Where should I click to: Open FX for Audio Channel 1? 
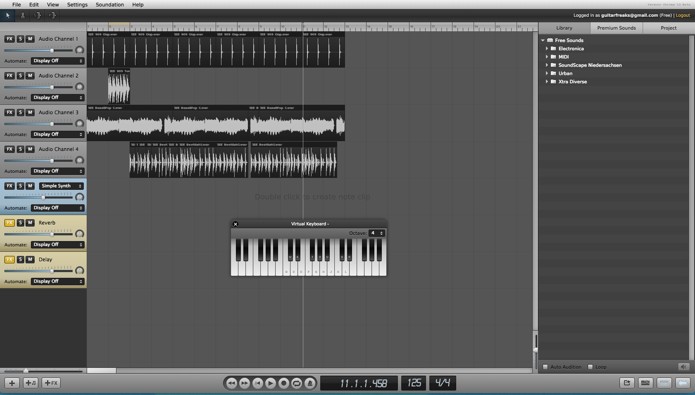[x=9, y=39]
